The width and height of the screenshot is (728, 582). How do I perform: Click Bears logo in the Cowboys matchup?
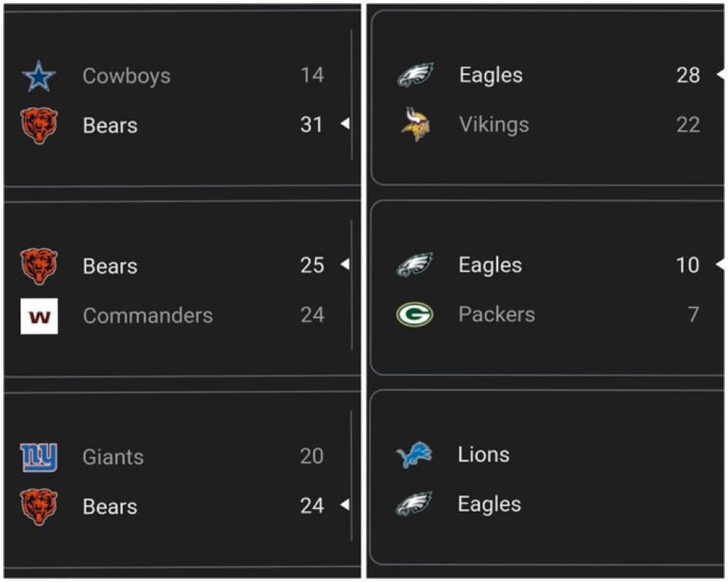pyautogui.click(x=39, y=125)
